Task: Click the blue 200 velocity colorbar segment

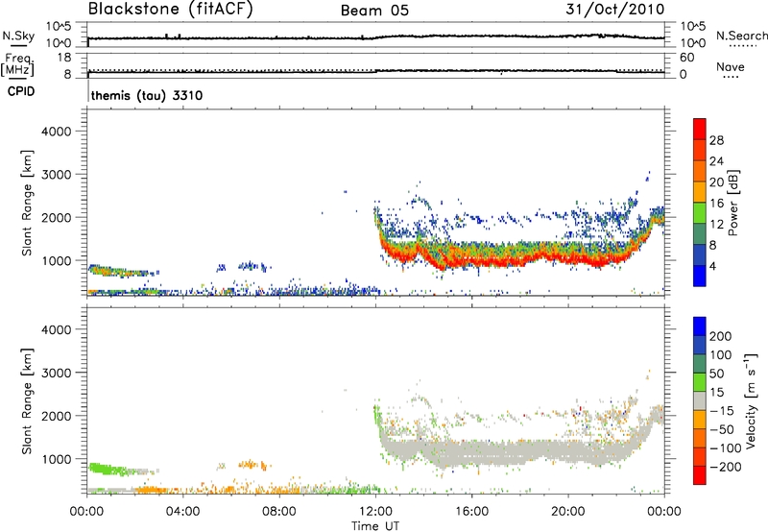Action: click(700, 326)
